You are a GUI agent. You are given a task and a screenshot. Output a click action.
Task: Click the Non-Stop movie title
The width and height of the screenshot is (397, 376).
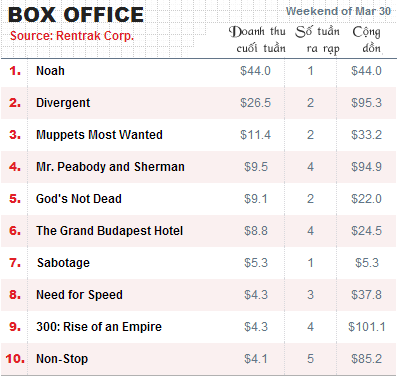[62, 359]
